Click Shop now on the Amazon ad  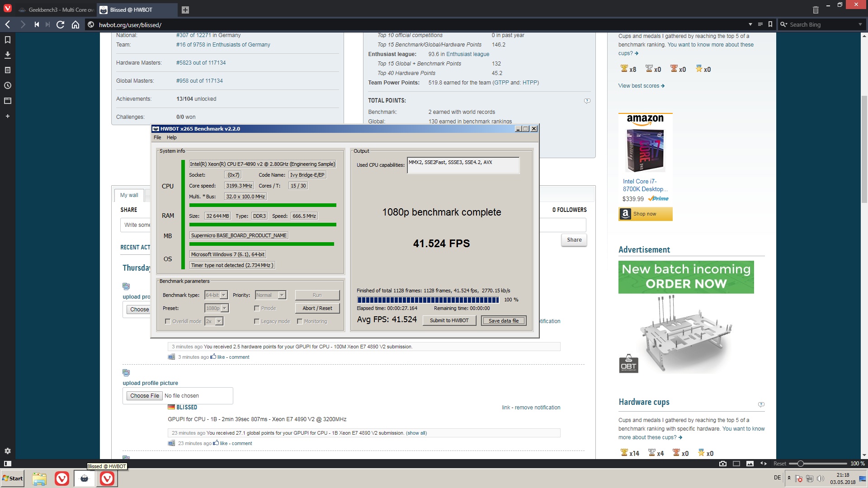(x=645, y=214)
